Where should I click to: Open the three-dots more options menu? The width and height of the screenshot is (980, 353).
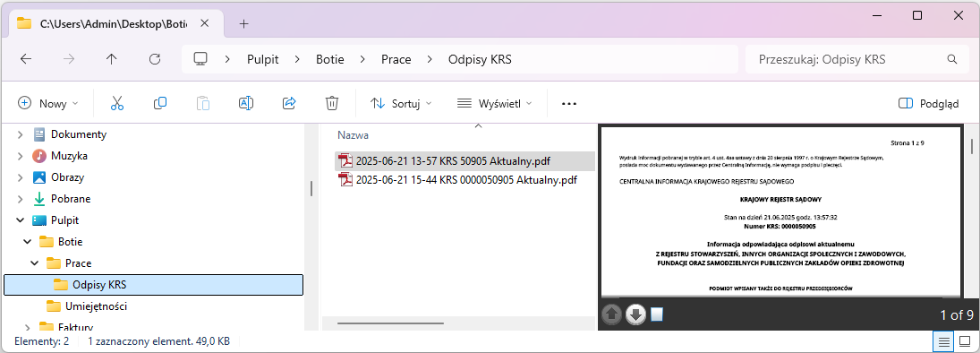coord(568,104)
